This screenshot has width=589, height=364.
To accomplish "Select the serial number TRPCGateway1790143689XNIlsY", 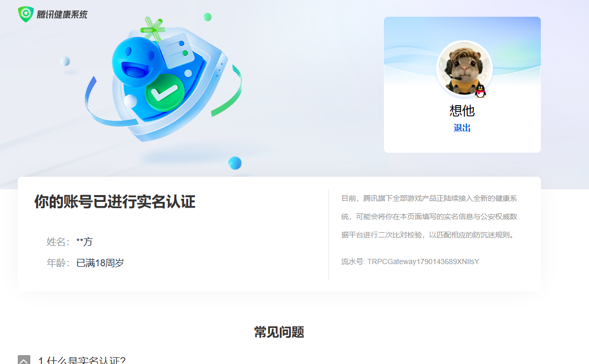I will [423, 261].
